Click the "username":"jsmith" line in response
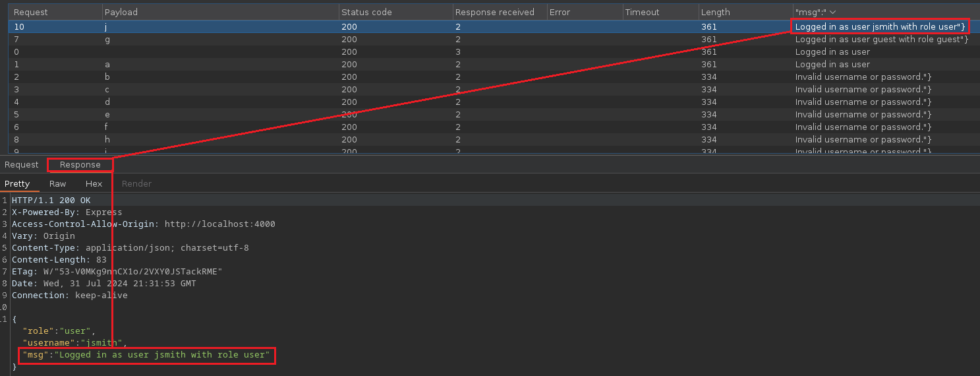This screenshot has height=376, width=980. pos(74,343)
